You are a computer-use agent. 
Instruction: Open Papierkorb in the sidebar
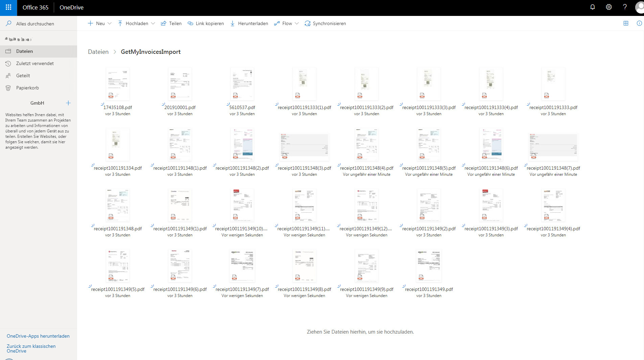click(x=39, y=88)
